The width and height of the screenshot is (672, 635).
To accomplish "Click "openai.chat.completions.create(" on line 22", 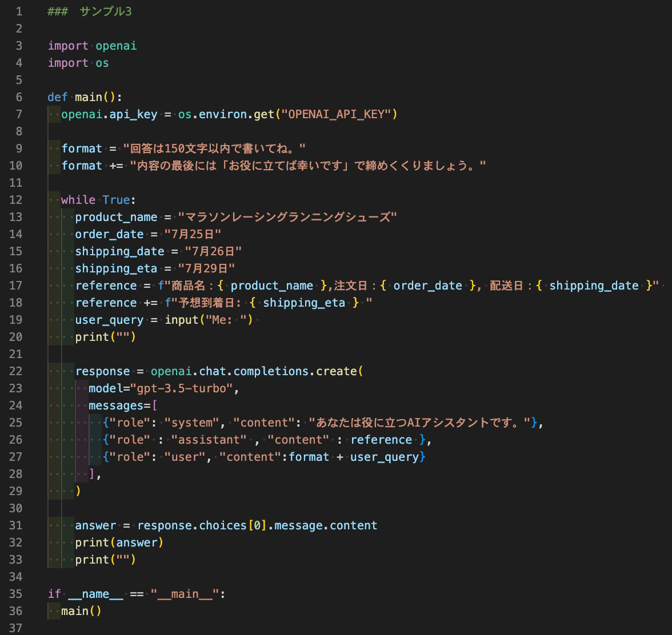I will [257, 371].
